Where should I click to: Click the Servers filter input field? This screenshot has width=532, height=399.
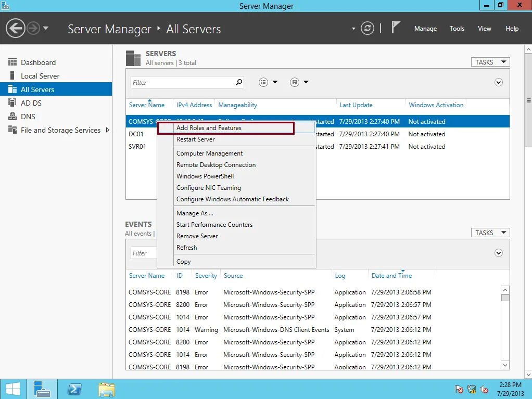point(182,82)
